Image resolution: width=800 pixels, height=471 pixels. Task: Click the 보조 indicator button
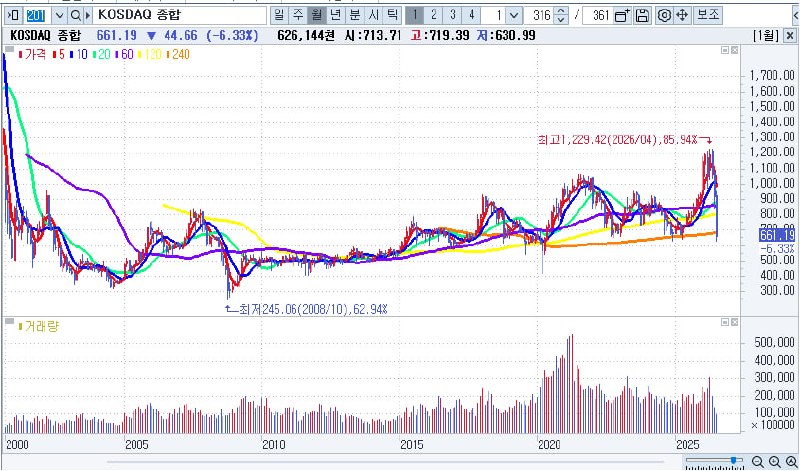[x=708, y=16]
